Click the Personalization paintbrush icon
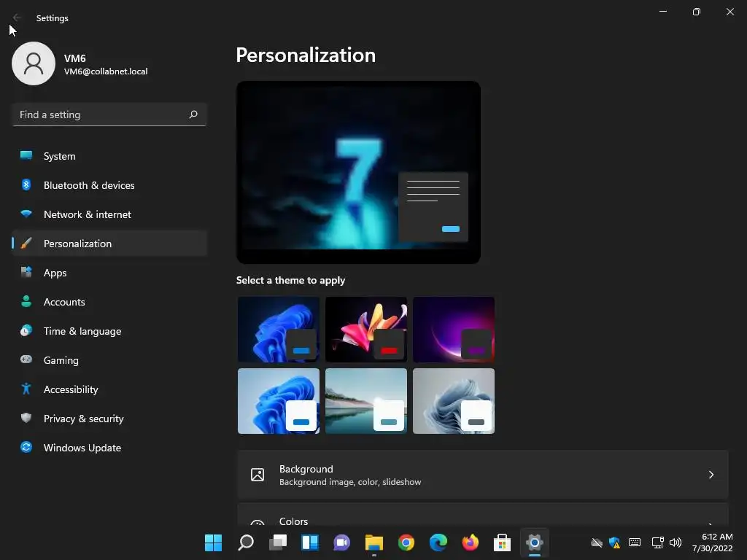747x560 pixels. point(26,244)
